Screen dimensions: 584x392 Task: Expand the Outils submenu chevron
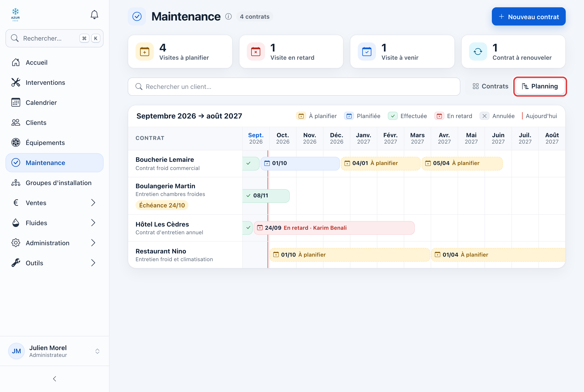point(93,263)
